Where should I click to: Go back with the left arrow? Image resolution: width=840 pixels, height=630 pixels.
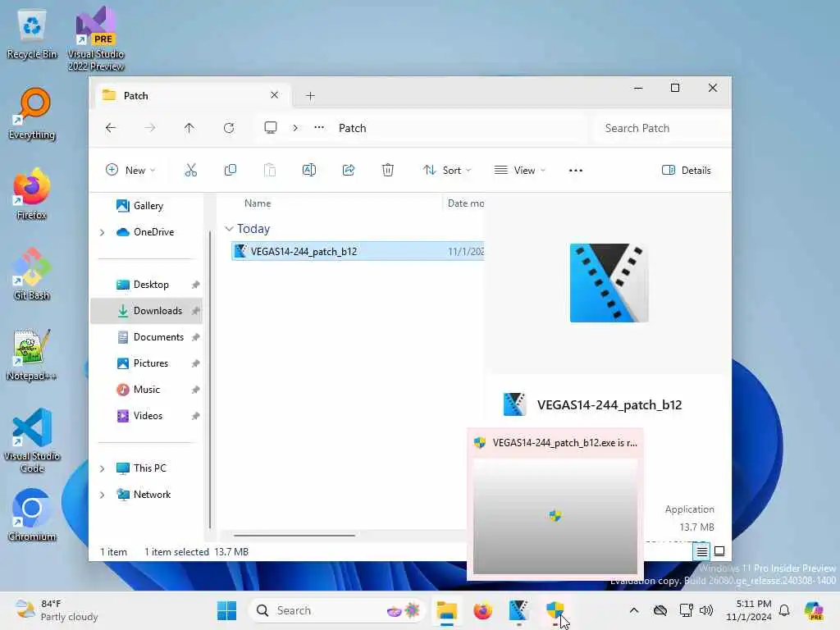[x=111, y=128]
